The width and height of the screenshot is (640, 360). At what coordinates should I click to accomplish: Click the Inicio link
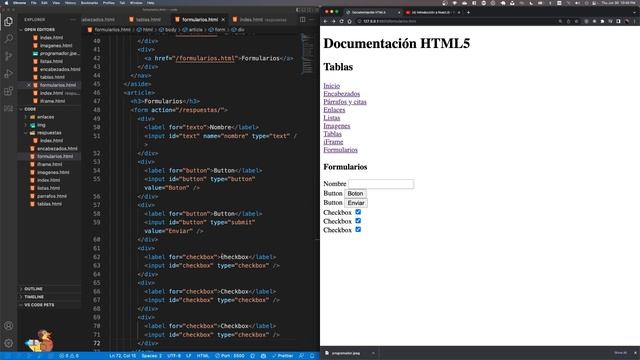pos(331,86)
